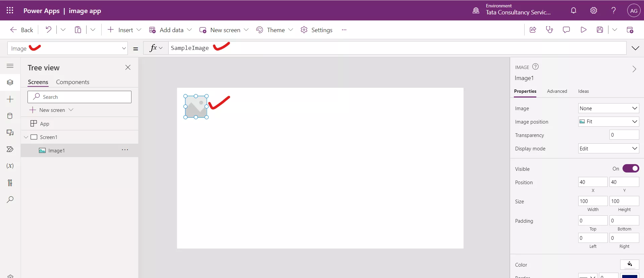644x278 pixels.
Task: Click the Back button
Action: click(x=21, y=30)
